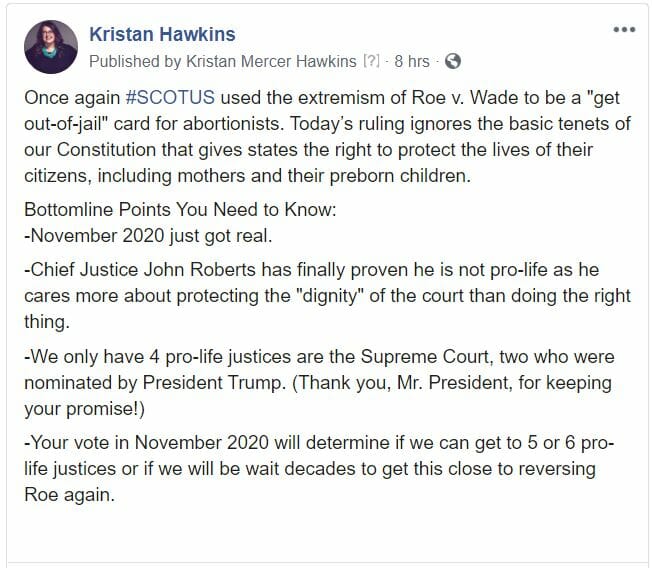653x568 pixels.
Task: Click the word 'Constitution' in the post
Action: coord(106,149)
